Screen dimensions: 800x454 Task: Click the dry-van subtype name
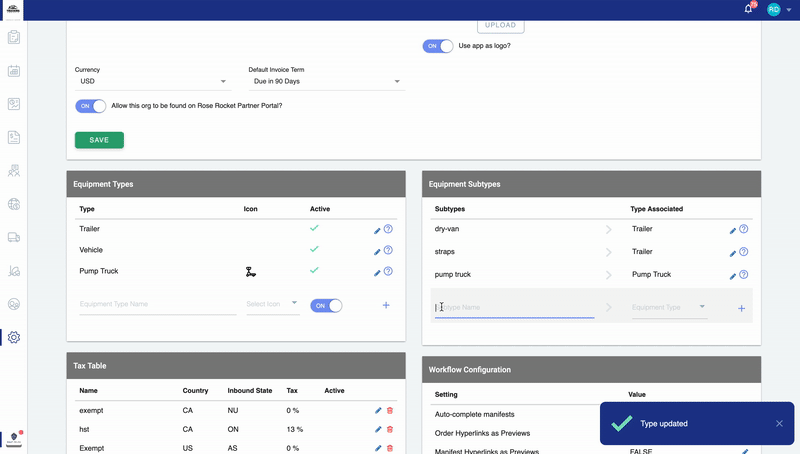coord(447,229)
